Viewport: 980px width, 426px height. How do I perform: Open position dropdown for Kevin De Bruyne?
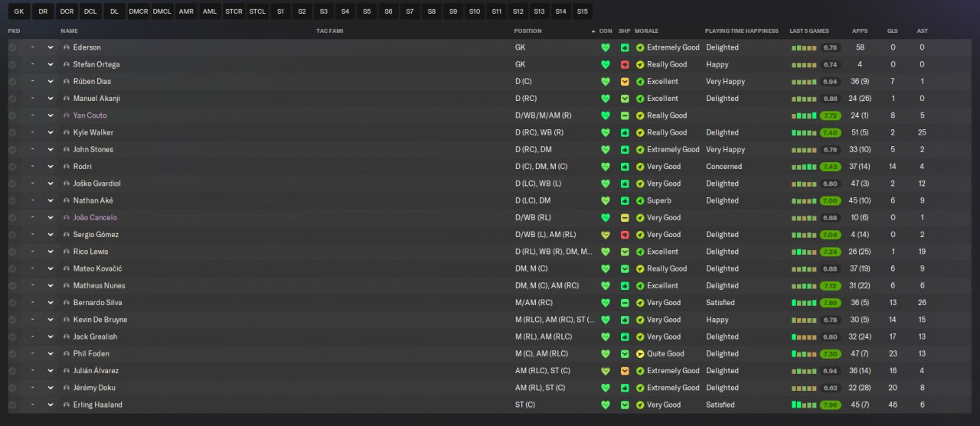40,320
